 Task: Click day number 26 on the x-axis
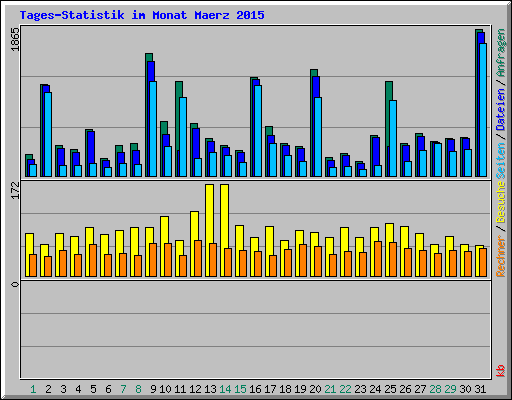click(405, 389)
